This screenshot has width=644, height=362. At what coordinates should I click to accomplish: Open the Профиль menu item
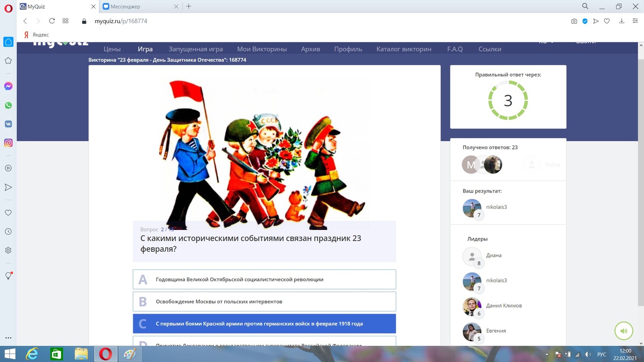pos(348,49)
